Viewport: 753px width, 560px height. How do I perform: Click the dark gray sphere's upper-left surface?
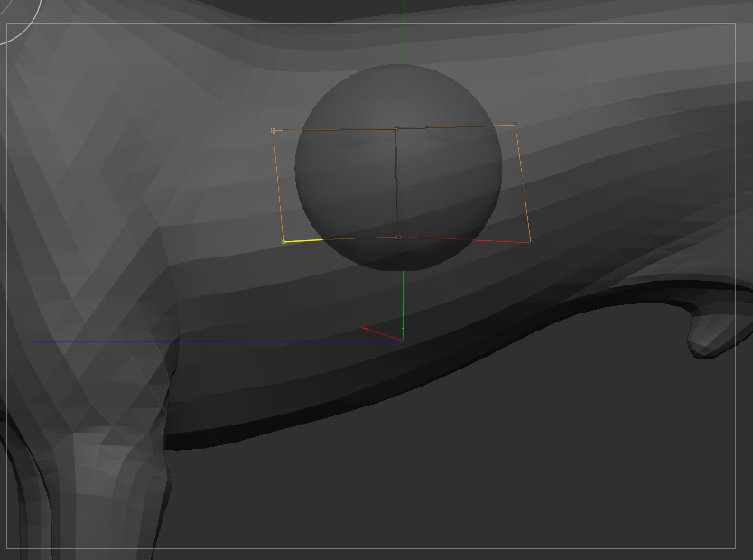[x=343, y=104]
